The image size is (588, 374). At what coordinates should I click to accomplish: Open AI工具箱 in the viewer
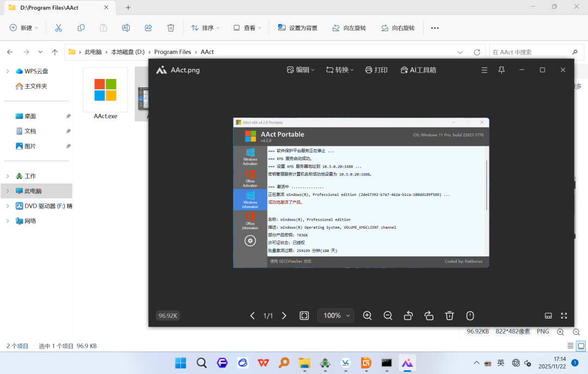tap(418, 70)
